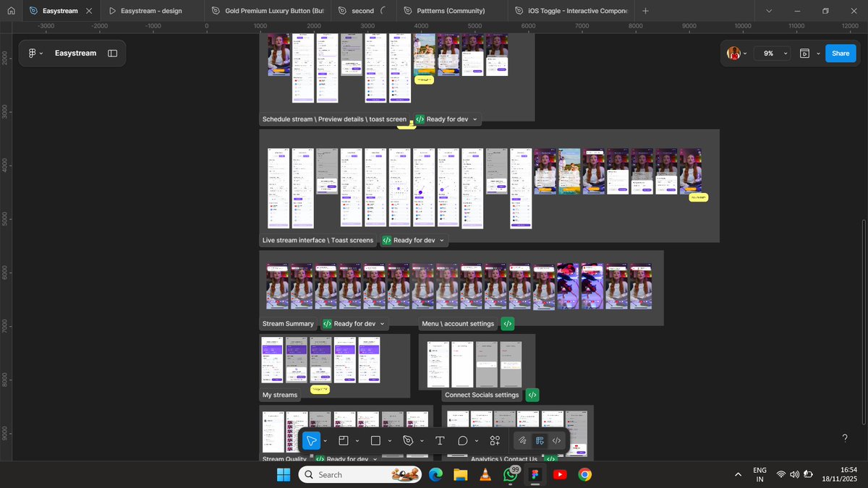Switch to Draw mode

tap(522, 440)
